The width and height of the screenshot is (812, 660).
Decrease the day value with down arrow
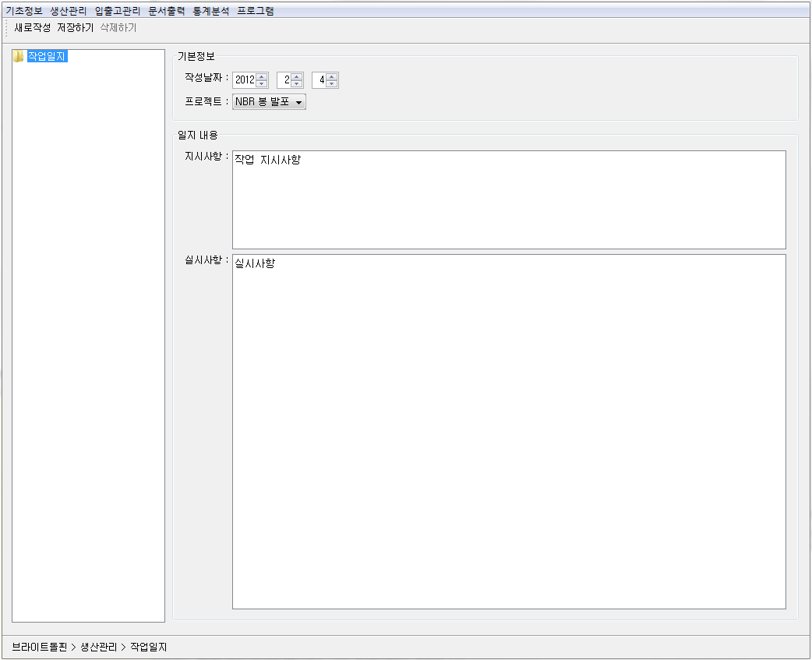tap(332, 84)
